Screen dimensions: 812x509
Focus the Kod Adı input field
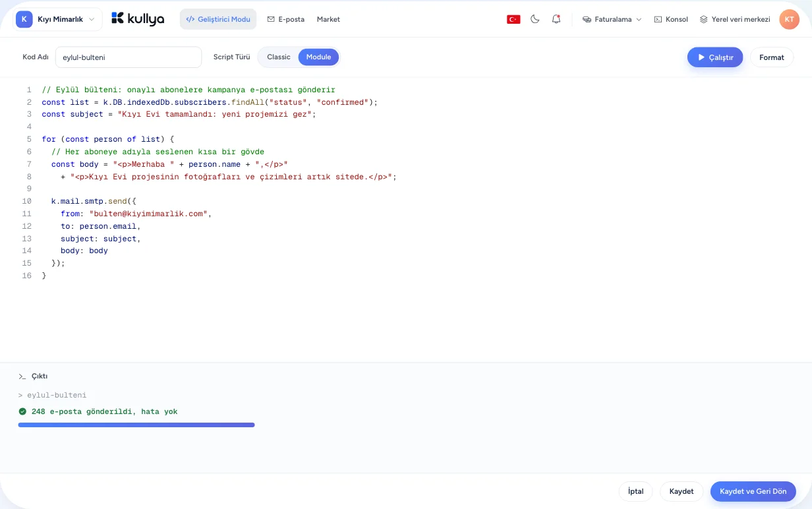pyautogui.click(x=129, y=57)
